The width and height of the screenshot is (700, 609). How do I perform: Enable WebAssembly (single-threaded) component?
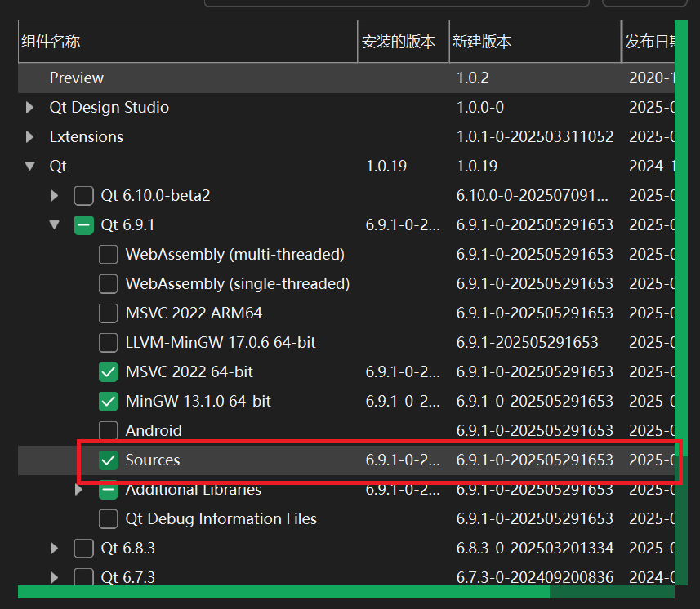click(109, 284)
